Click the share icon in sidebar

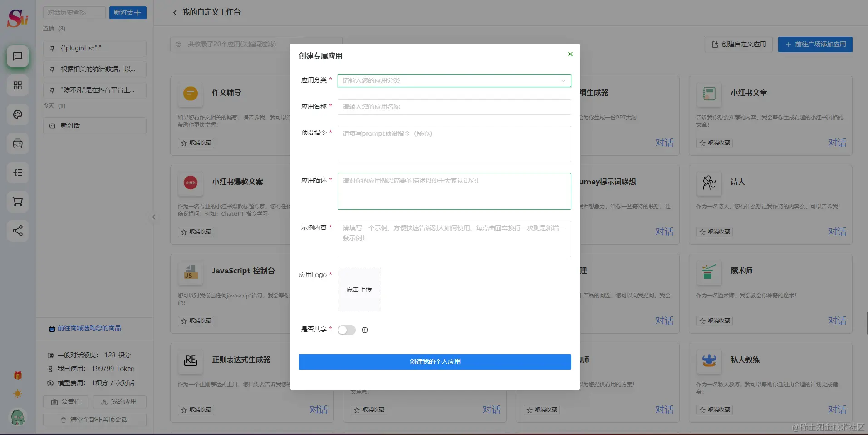click(x=17, y=231)
